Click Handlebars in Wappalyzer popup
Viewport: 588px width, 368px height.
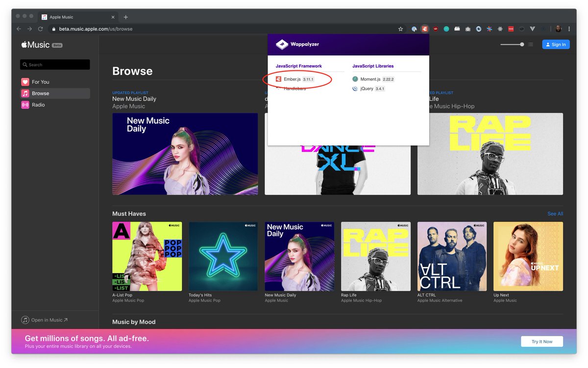click(294, 89)
